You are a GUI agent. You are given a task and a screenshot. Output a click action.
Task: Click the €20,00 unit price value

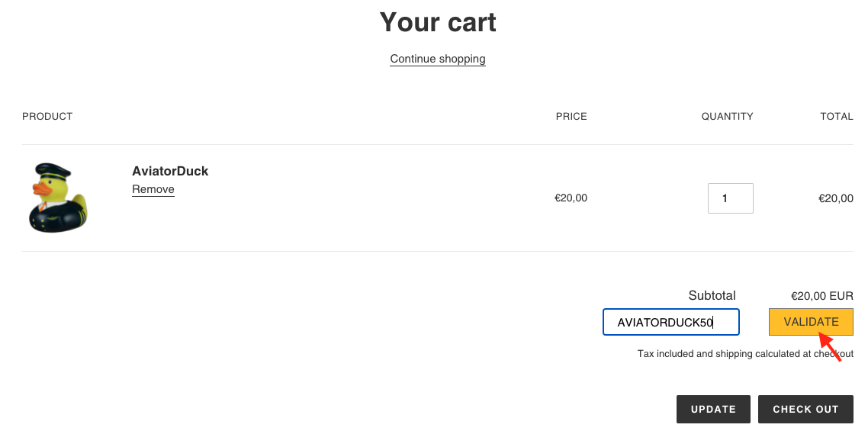(571, 198)
